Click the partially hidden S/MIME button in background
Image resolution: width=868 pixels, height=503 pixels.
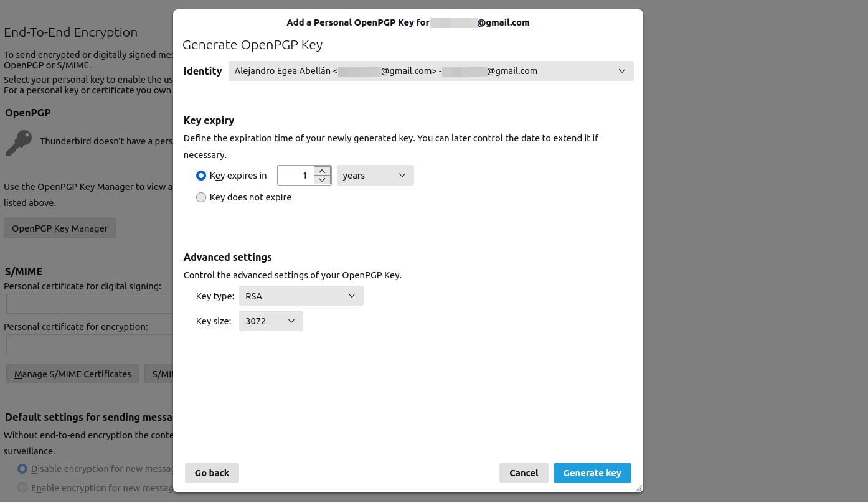tap(159, 374)
